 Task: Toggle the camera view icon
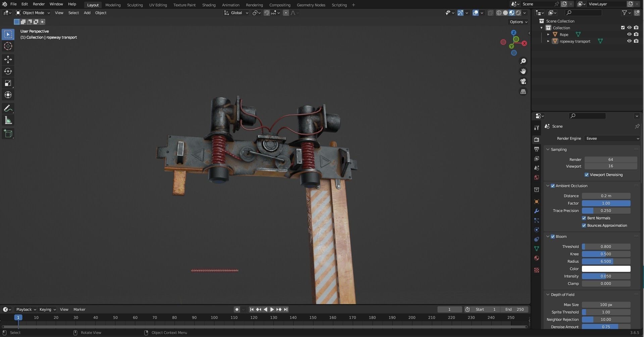523,81
